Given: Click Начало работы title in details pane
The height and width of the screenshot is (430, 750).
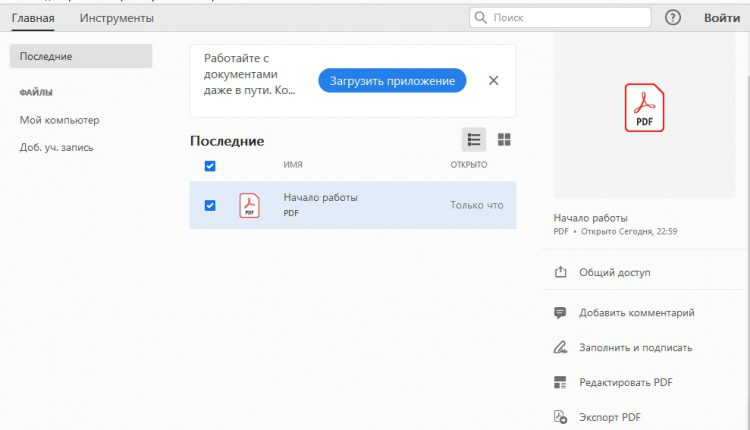Looking at the screenshot, I should (x=590, y=218).
